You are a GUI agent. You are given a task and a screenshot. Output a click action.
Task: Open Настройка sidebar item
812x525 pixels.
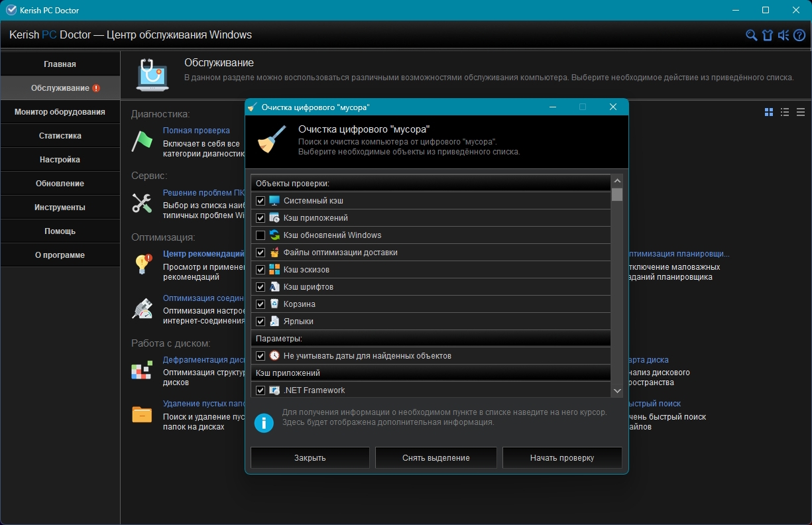point(60,160)
